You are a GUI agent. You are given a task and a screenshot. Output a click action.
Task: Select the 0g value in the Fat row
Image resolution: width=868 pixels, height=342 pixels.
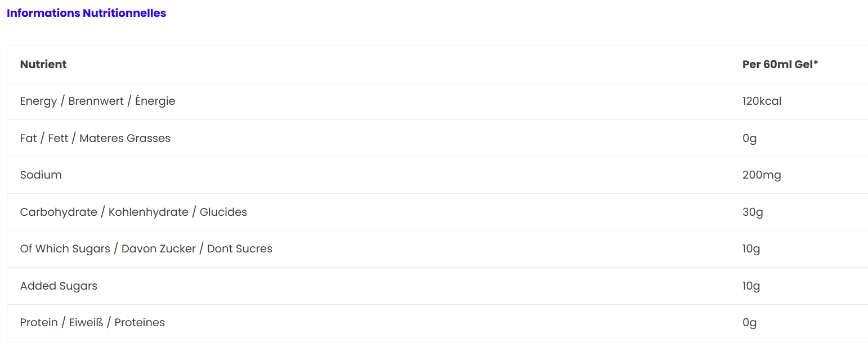click(749, 138)
